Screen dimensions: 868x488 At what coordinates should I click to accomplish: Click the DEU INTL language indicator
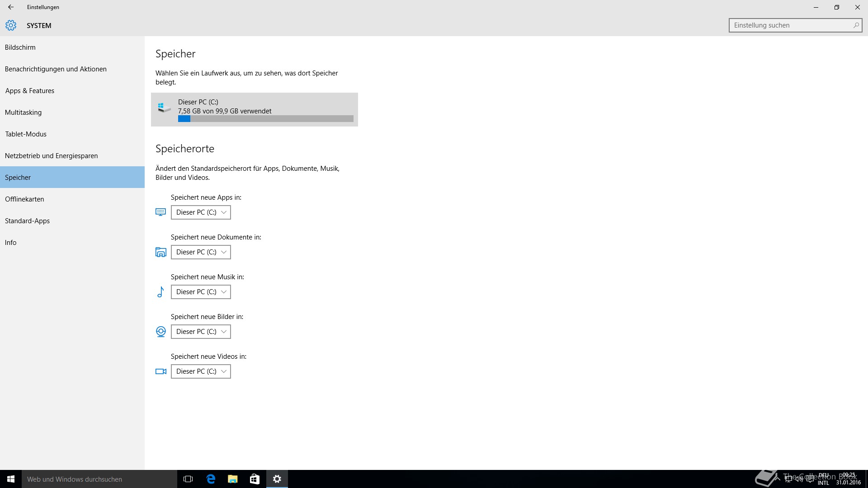pos(823,479)
